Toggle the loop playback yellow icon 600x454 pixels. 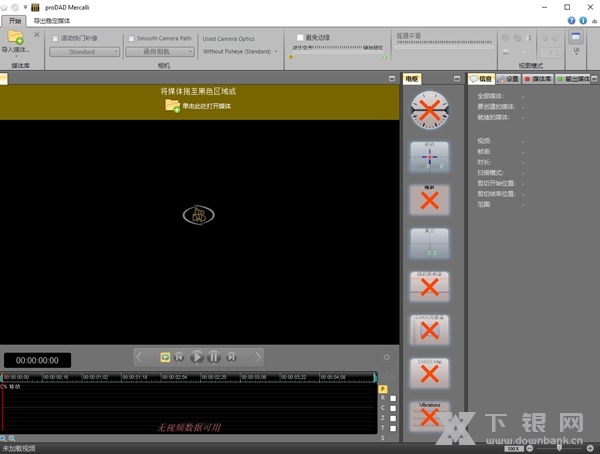(165, 356)
